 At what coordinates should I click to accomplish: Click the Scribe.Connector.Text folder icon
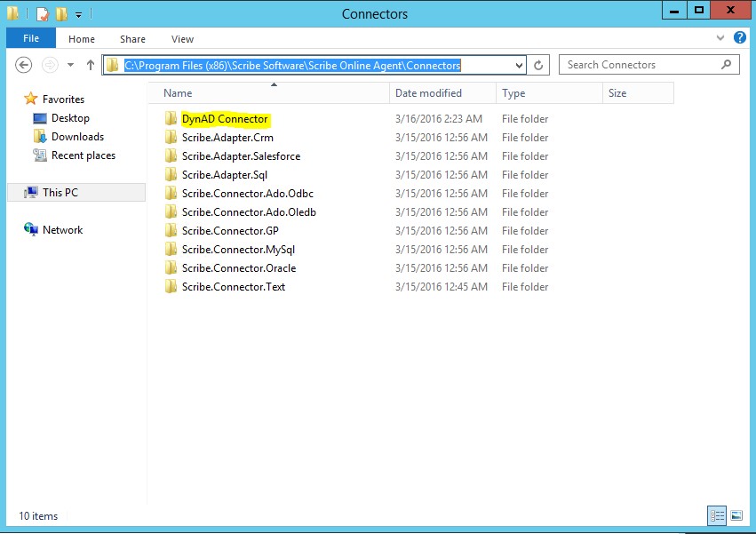click(171, 286)
